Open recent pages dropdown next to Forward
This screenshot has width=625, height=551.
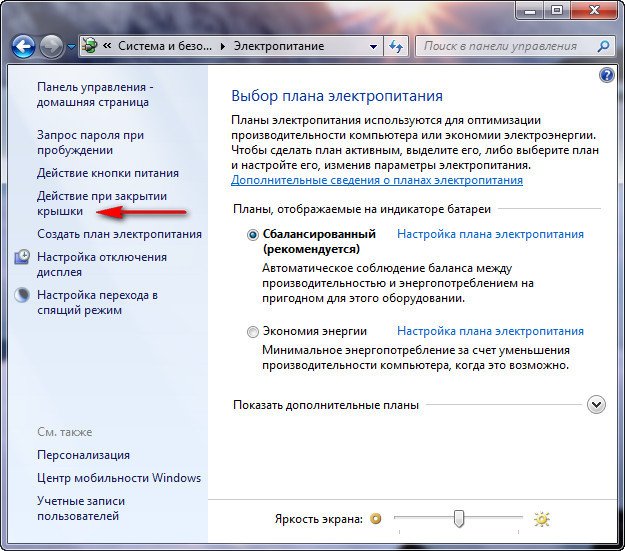(x=71, y=47)
